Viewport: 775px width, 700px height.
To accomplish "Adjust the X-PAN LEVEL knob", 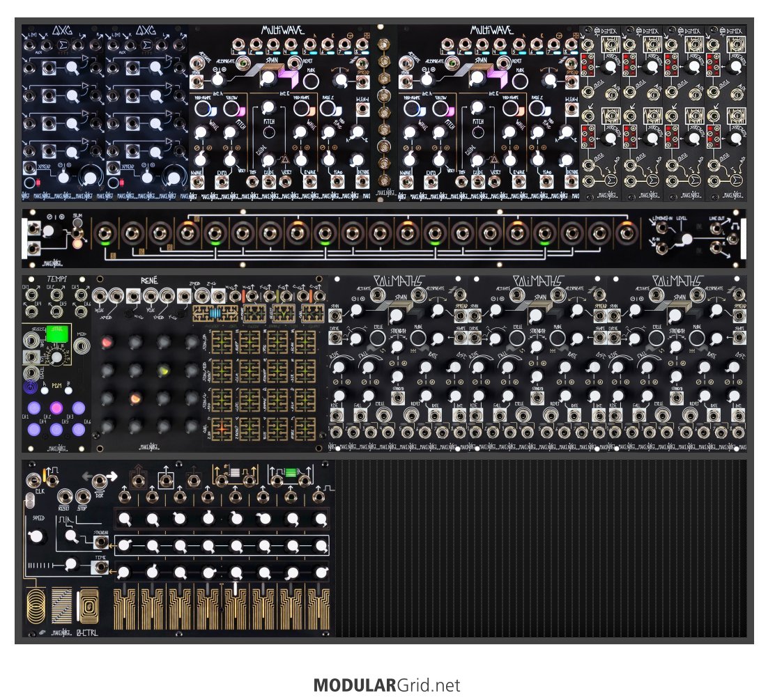I will click(686, 240).
